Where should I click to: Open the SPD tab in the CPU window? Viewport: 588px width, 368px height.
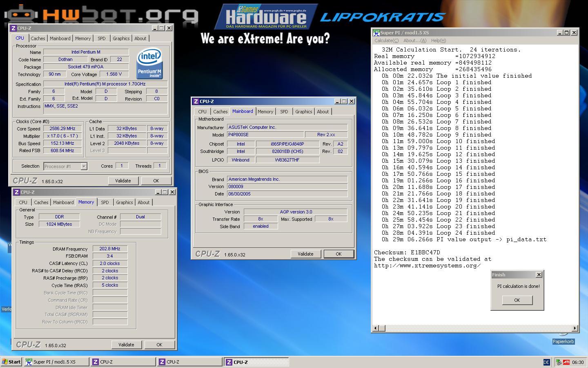point(102,38)
